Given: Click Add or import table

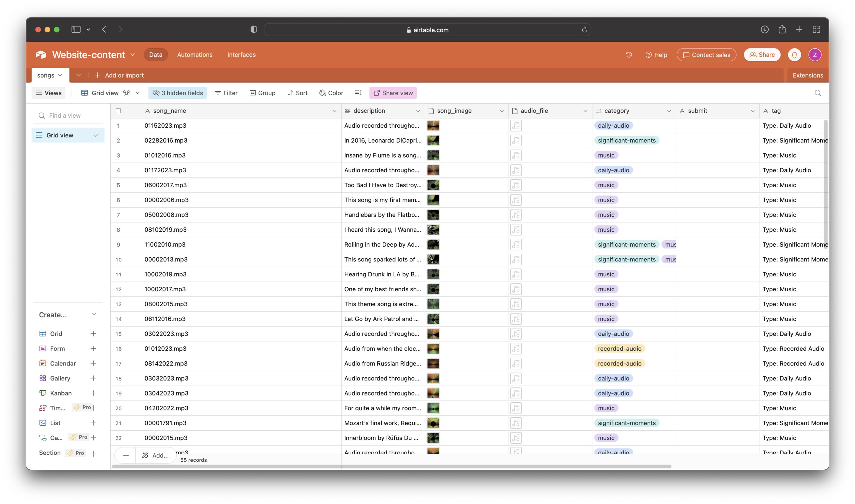Looking at the screenshot, I should 119,75.
